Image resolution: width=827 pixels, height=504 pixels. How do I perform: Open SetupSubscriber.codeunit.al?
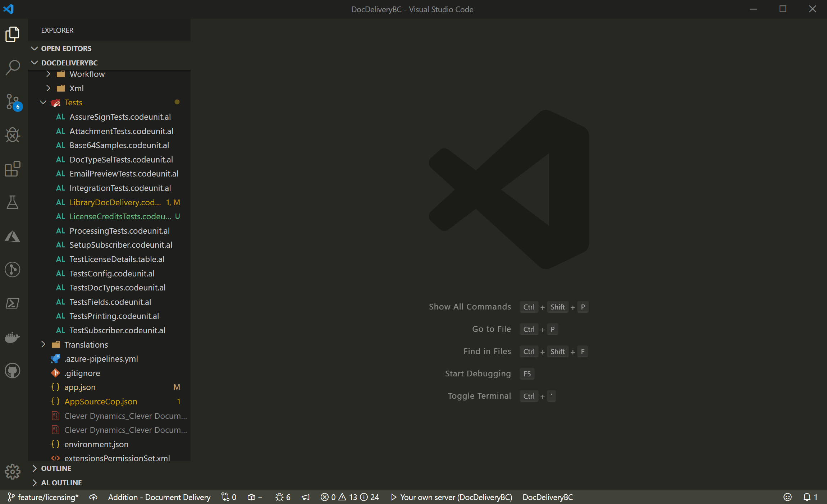click(x=109, y=245)
